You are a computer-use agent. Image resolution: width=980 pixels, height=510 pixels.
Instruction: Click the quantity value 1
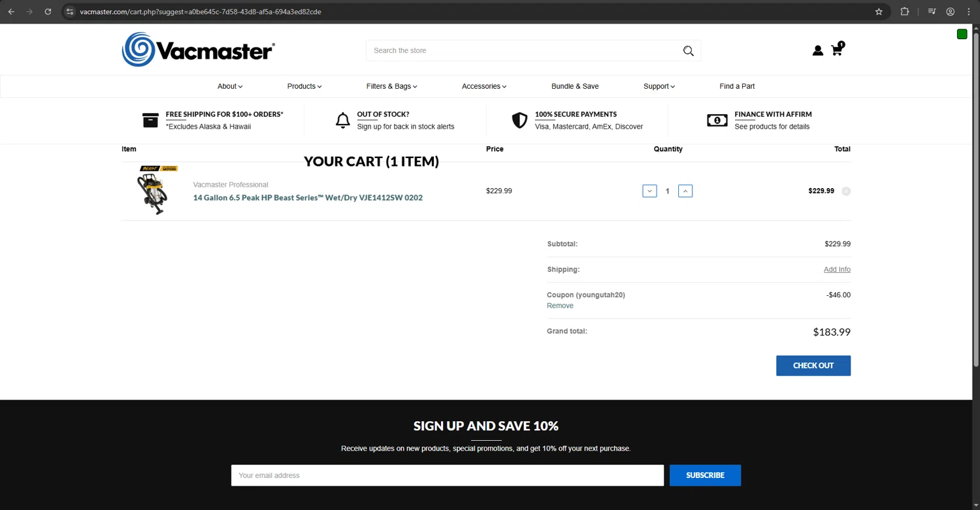(667, 191)
